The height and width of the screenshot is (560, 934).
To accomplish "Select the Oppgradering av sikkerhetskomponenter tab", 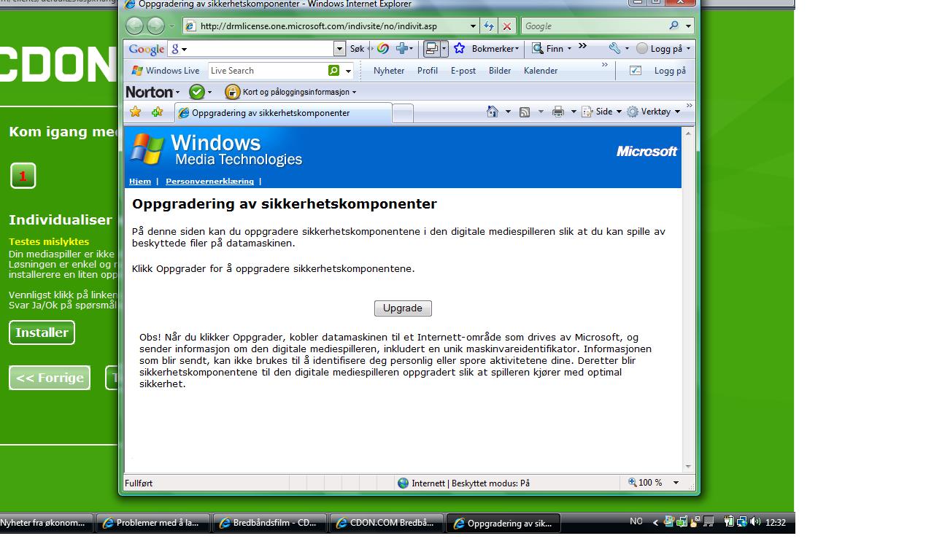I will point(283,113).
